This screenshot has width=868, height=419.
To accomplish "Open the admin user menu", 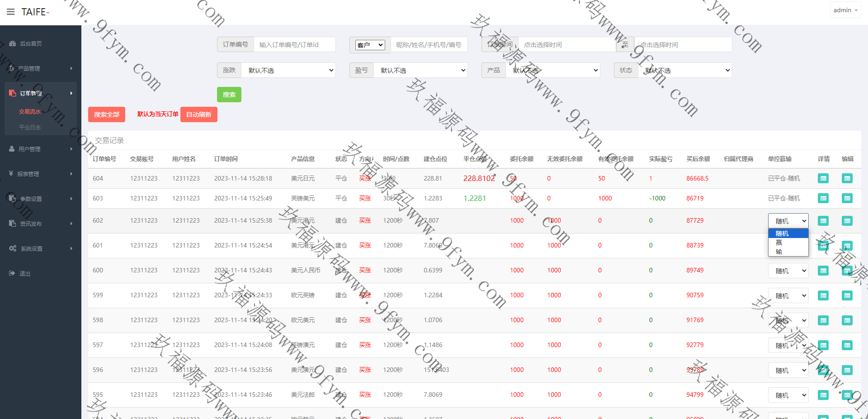I will point(845,10).
